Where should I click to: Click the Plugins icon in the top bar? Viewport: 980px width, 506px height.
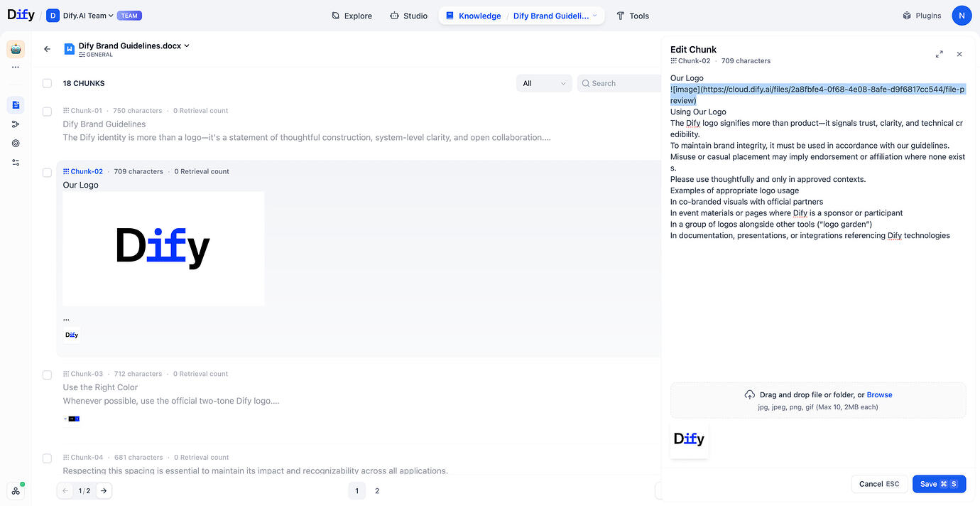pos(922,15)
